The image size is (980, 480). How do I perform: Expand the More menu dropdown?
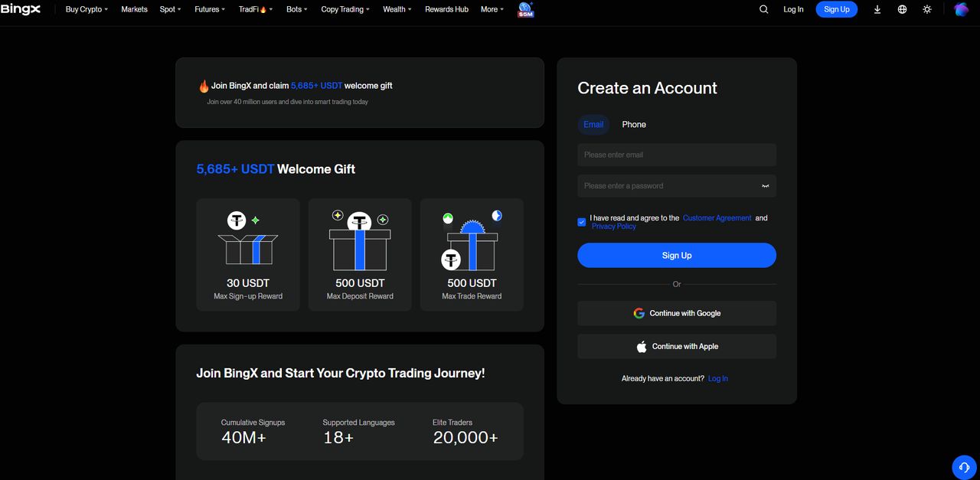coord(492,9)
